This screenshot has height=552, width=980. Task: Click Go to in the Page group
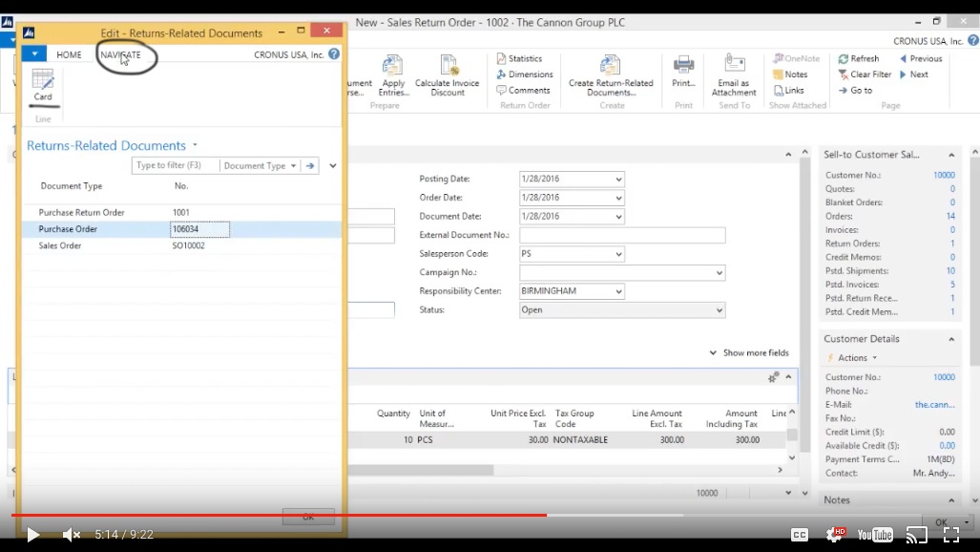point(855,90)
